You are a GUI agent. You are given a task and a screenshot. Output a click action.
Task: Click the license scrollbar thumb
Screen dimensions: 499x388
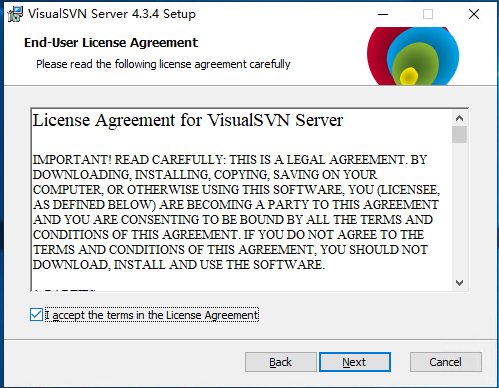pyautogui.click(x=460, y=135)
